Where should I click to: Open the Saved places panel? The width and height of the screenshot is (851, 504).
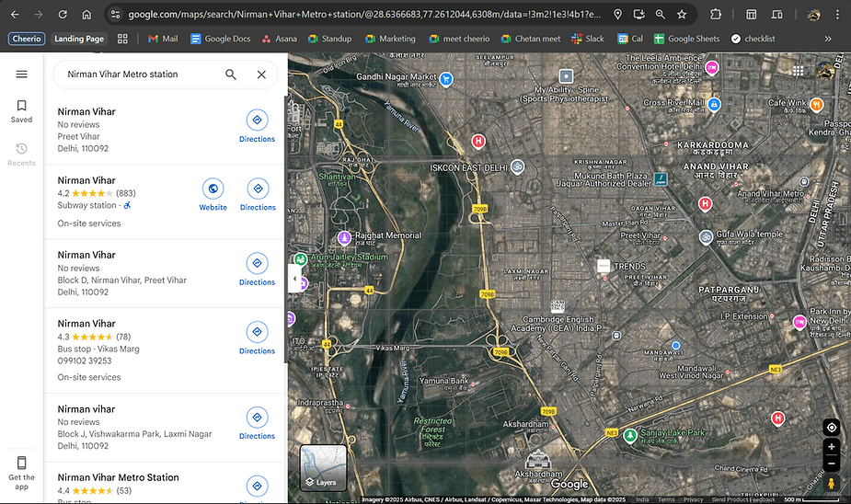(x=22, y=111)
